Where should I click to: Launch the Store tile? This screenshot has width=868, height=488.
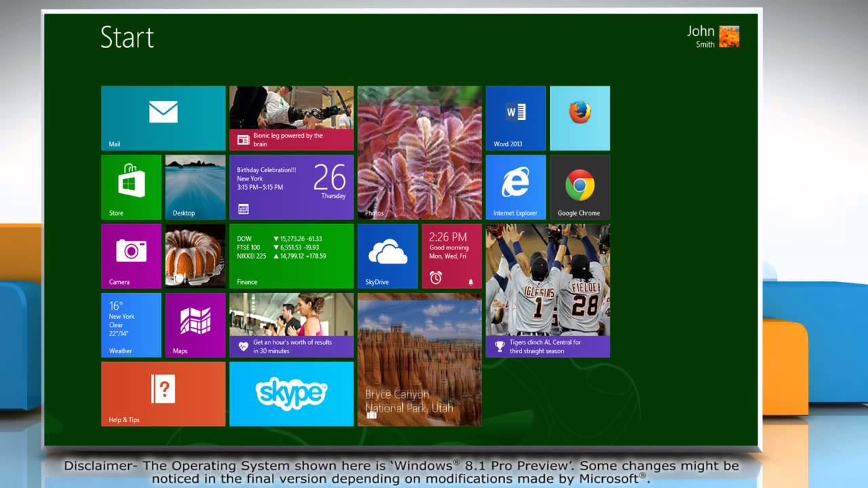(131, 187)
